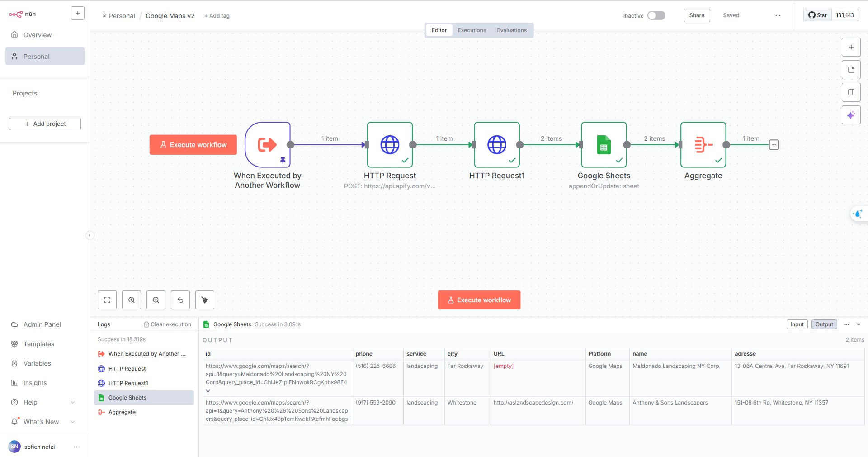The image size is (868, 457).
Task: Click the 133,143 star count
Action: (x=845, y=15)
